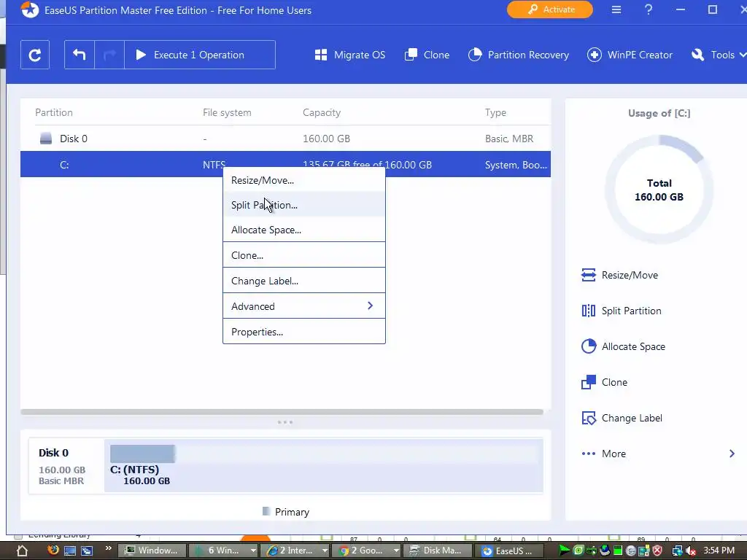Switch to Window... taskbar item
747x560 pixels.
point(152,551)
